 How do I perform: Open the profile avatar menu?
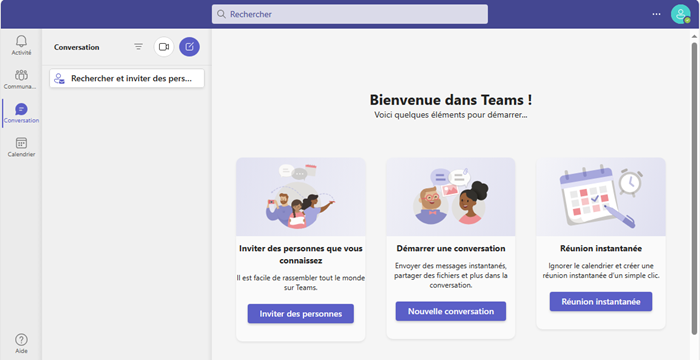(680, 14)
